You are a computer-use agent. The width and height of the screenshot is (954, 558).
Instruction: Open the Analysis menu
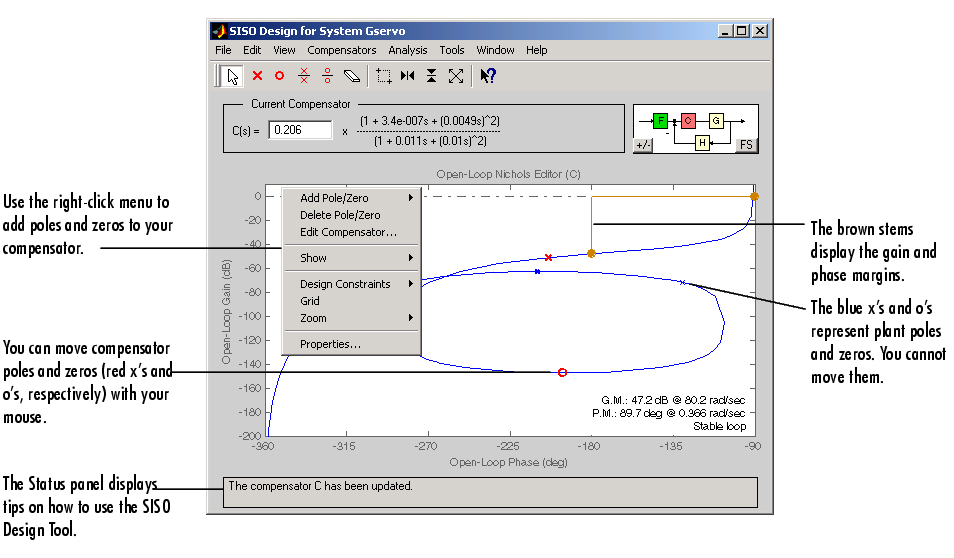pos(407,50)
